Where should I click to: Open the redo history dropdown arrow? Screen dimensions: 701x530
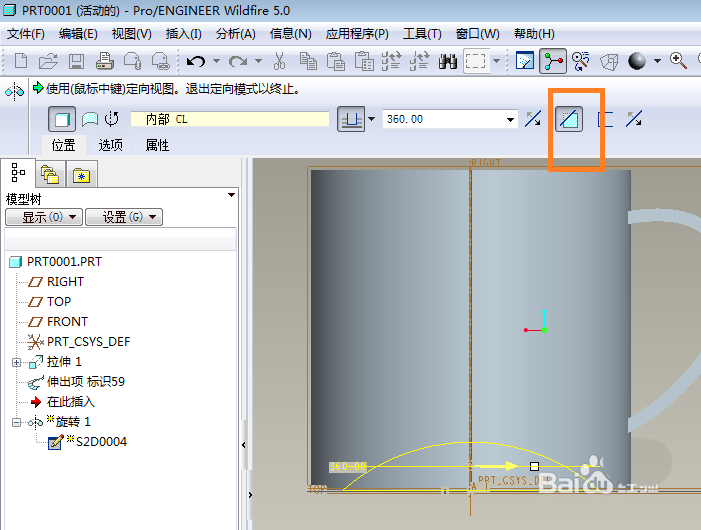click(258, 61)
